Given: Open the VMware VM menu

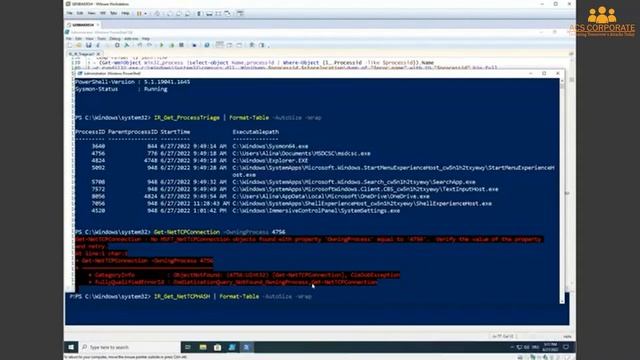Looking at the screenshot, I should [103, 13].
